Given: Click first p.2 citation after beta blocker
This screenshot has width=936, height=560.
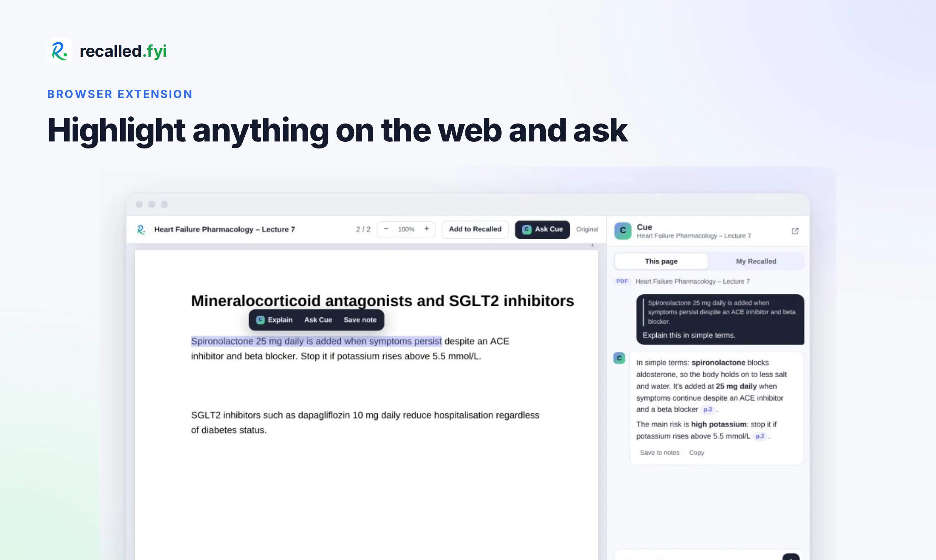Looking at the screenshot, I should [x=708, y=409].
